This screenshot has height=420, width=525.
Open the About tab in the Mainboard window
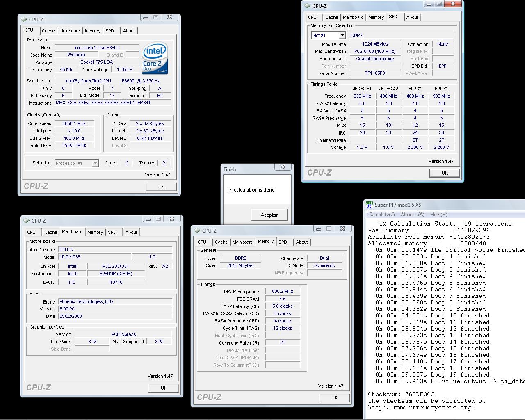pos(131,232)
